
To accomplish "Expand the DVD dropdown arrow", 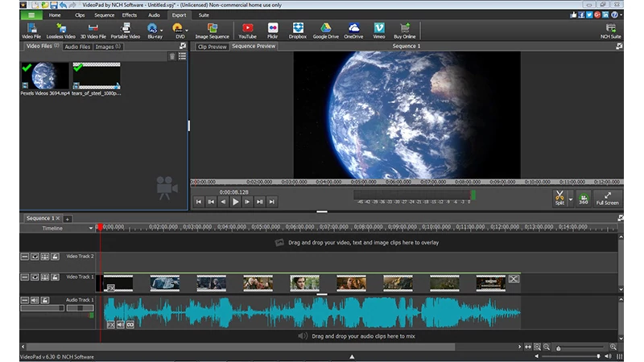I will [x=187, y=31].
